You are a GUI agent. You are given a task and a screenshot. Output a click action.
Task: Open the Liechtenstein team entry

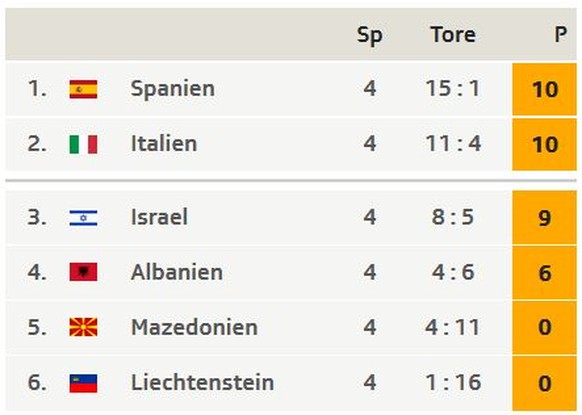202,382
